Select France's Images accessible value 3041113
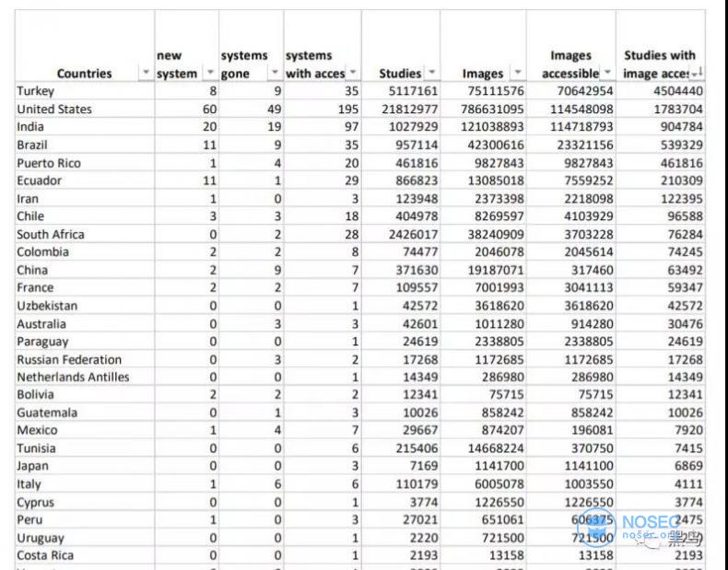The image size is (728, 570). (571, 287)
